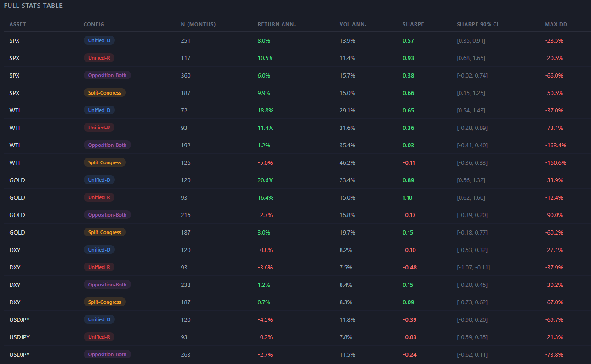This screenshot has height=364, width=591.
Task: Sort by Return Ann. column header
Action: 277,24
